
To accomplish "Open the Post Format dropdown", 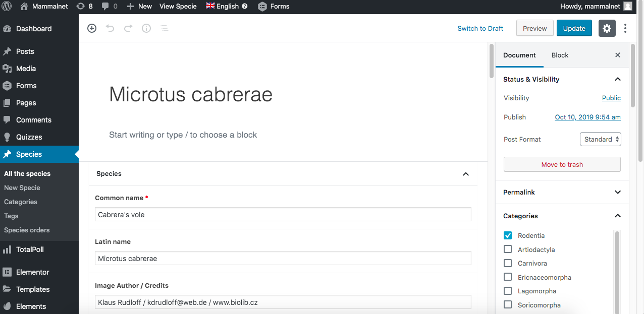I will 601,139.
